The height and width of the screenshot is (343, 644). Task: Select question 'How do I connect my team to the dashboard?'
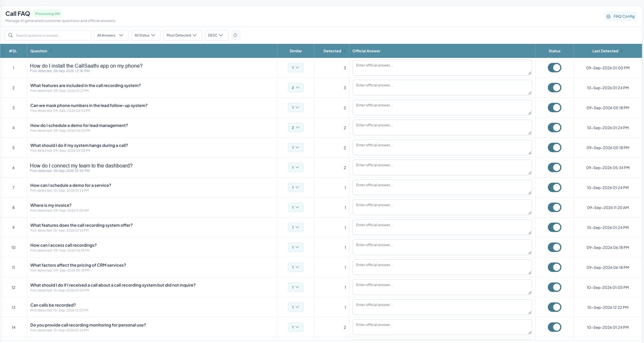click(x=81, y=165)
